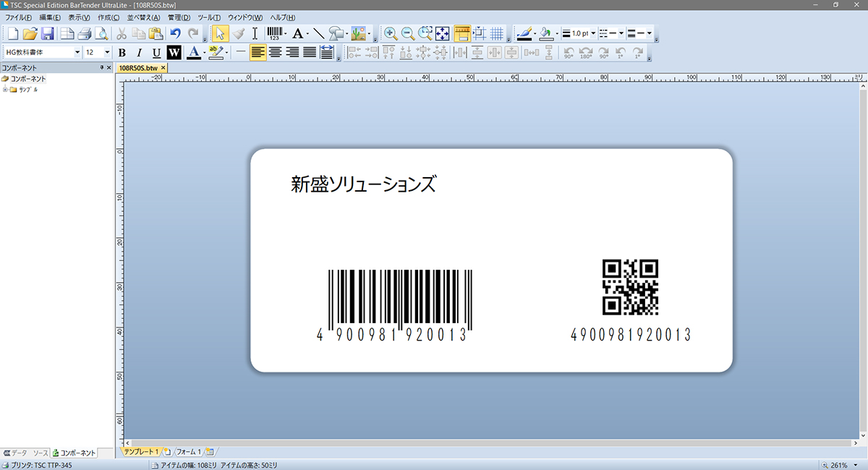Open print preview with the magnifier page icon
This screenshot has height=470, width=868.
tap(102, 33)
